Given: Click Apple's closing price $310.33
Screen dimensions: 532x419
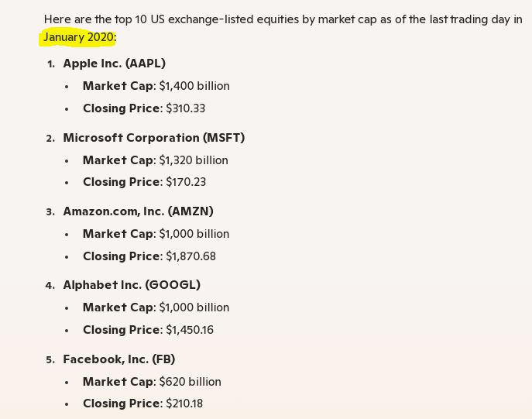Looking at the screenshot, I should pyautogui.click(x=186, y=108).
